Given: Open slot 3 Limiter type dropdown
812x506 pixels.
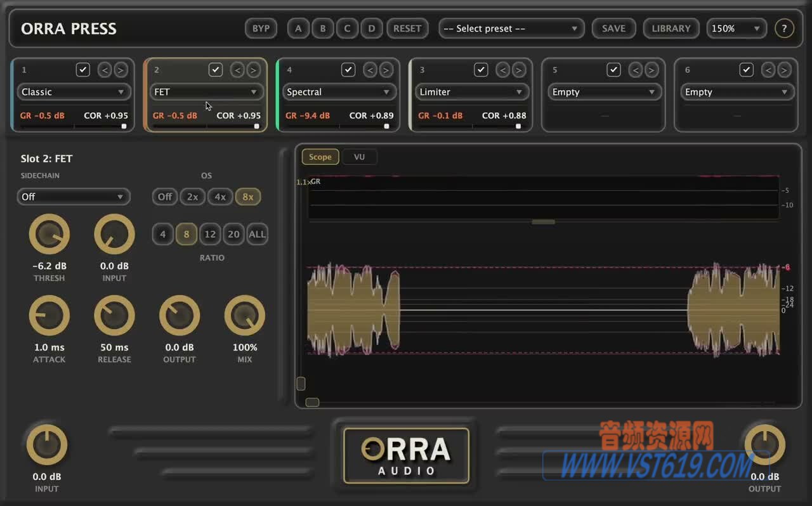Looking at the screenshot, I should coord(472,92).
